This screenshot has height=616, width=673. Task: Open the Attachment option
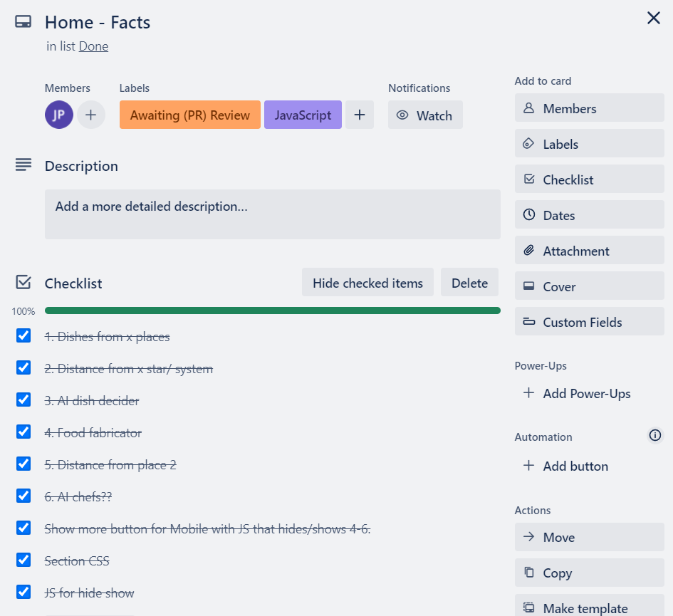tap(589, 250)
